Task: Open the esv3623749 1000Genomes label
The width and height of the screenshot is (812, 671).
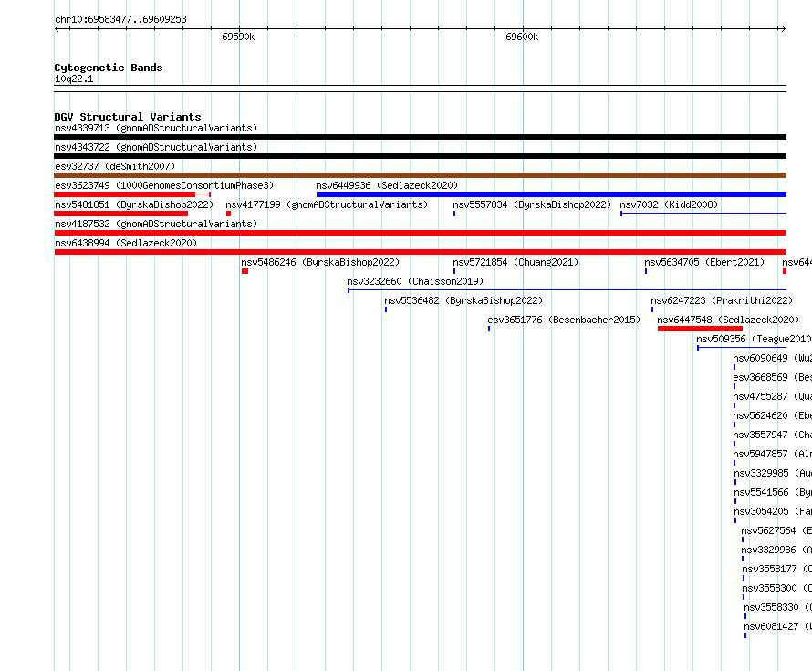Action: [164, 185]
